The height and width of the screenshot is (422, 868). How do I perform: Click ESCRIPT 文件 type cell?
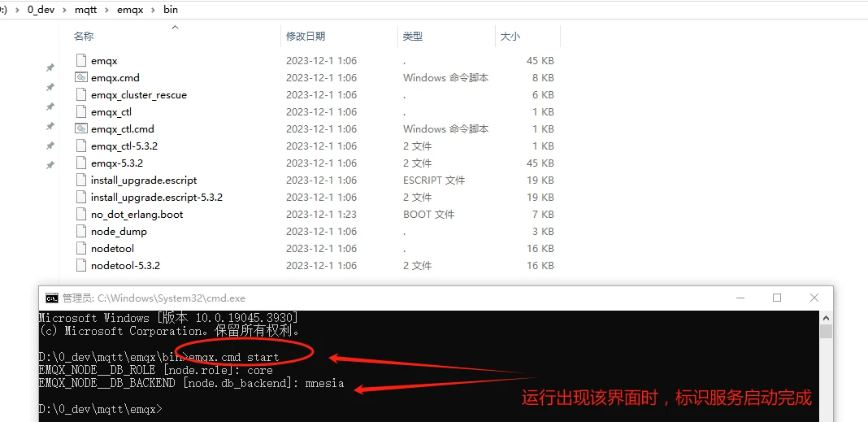[x=434, y=181]
